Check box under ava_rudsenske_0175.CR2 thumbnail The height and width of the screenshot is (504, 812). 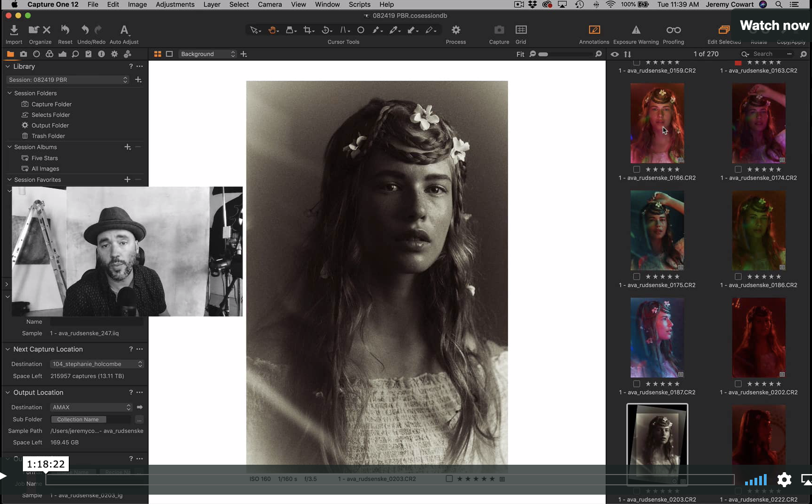point(636,276)
